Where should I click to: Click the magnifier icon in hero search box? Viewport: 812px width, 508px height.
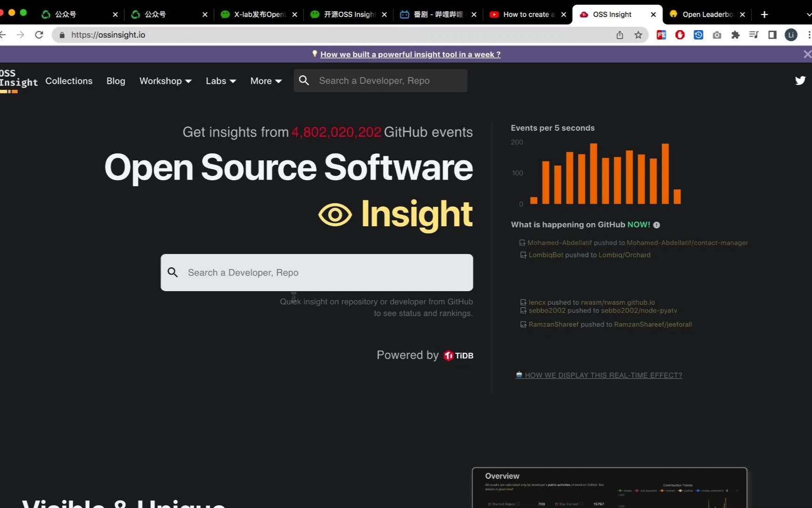173,272
